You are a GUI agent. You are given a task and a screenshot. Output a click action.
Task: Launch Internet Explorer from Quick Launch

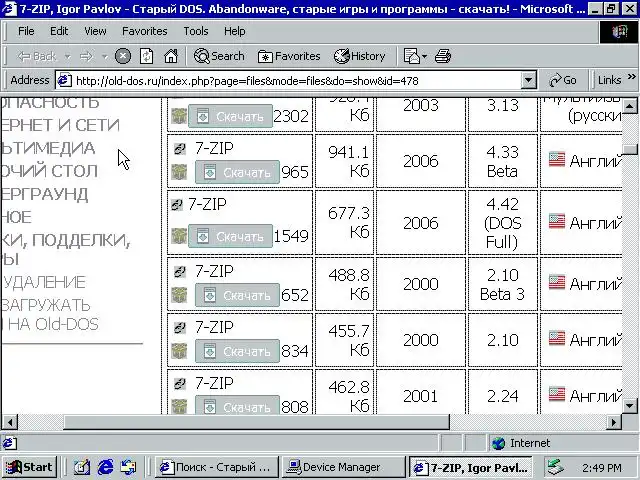pos(105,467)
